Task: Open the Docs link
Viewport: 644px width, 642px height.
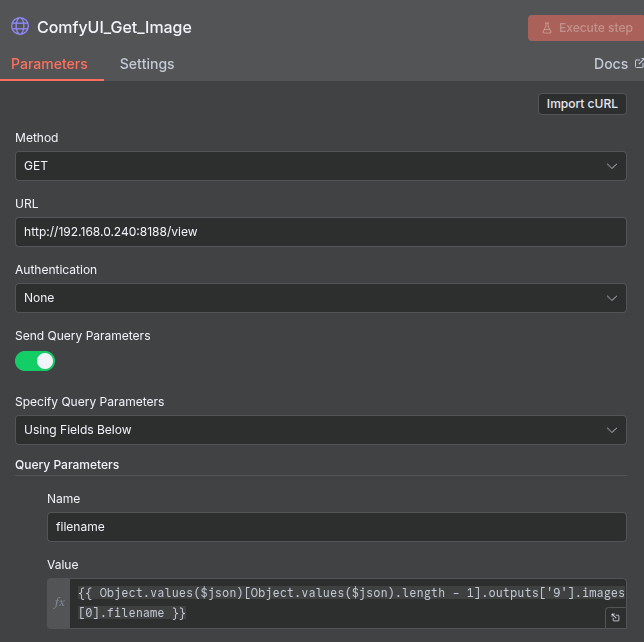Action: point(611,64)
